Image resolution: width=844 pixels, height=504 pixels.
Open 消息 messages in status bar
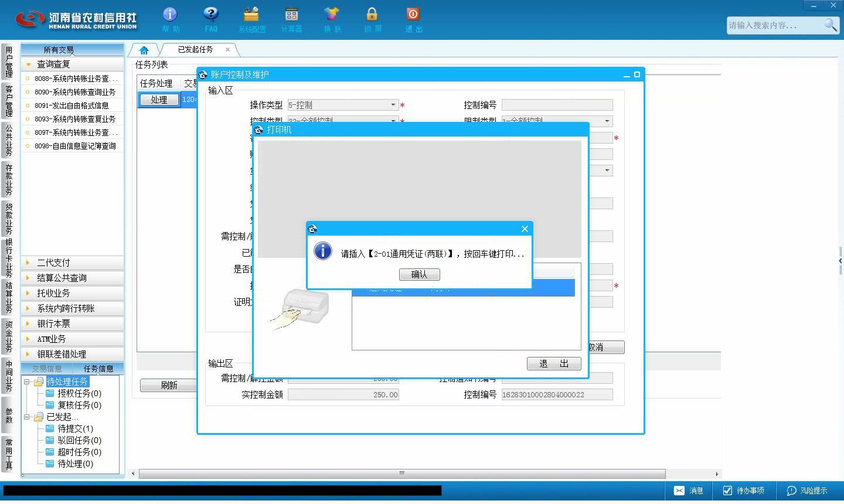tap(689, 491)
